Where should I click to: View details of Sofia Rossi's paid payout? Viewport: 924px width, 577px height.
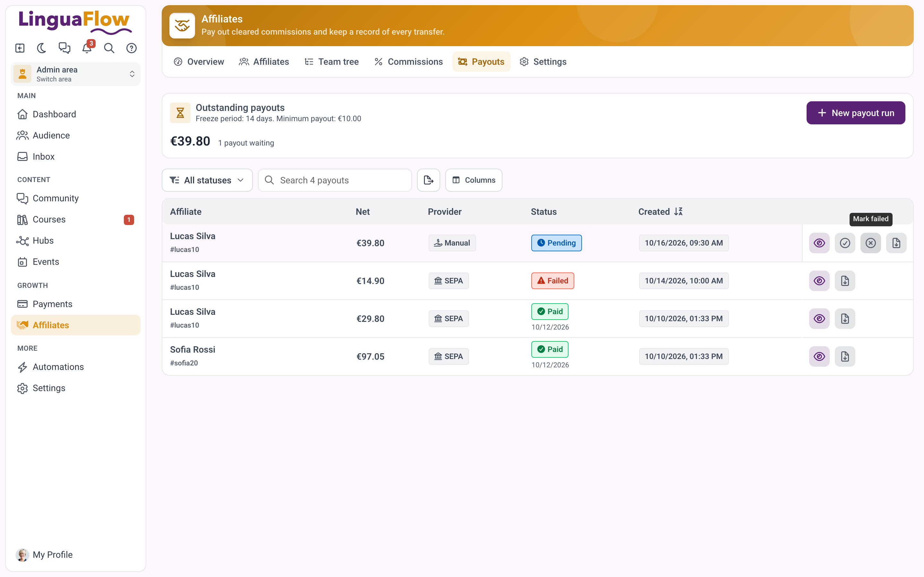pyautogui.click(x=819, y=356)
